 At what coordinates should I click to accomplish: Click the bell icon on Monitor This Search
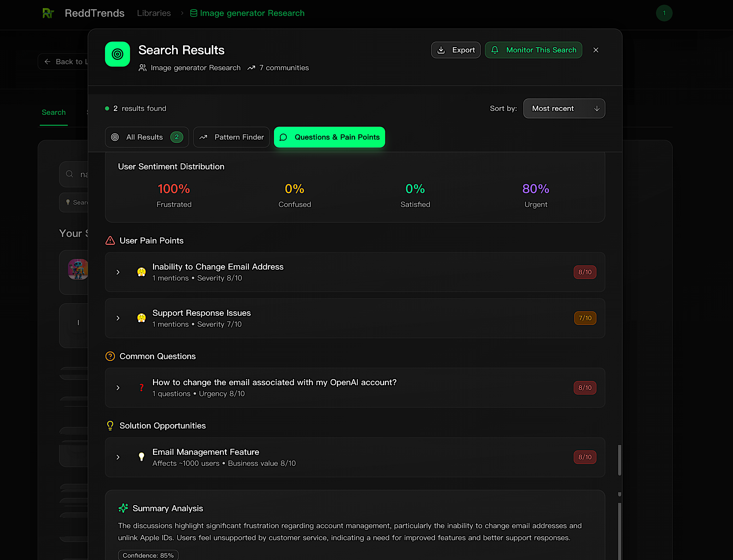(495, 50)
